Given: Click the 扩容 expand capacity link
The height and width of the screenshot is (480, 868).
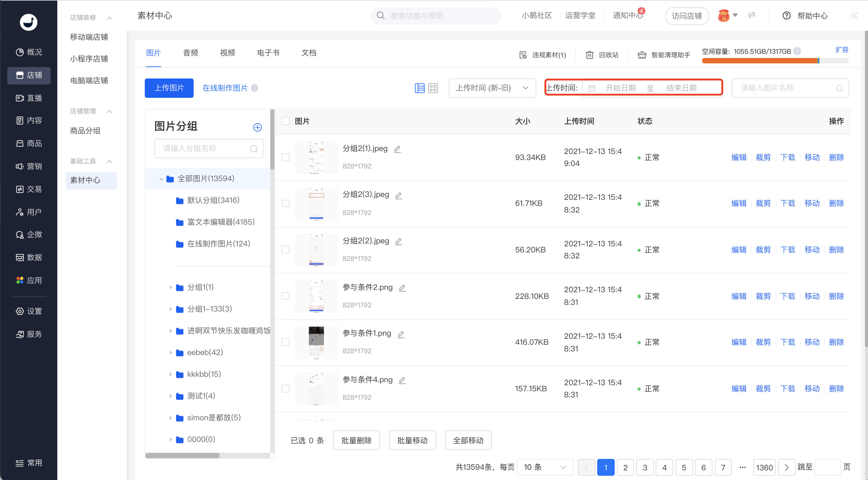Looking at the screenshot, I should pos(842,50).
